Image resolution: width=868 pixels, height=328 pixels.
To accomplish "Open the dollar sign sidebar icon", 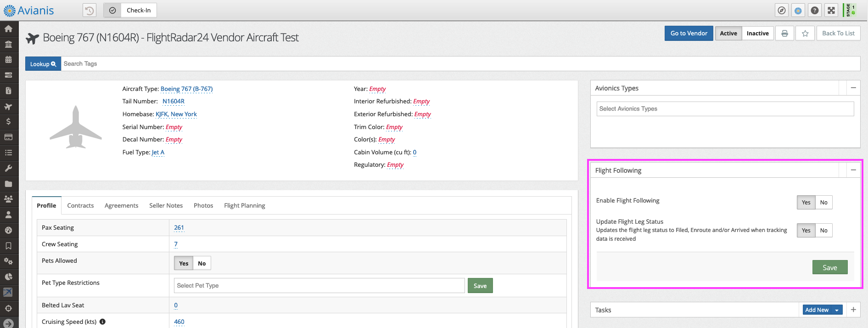I will coord(8,121).
